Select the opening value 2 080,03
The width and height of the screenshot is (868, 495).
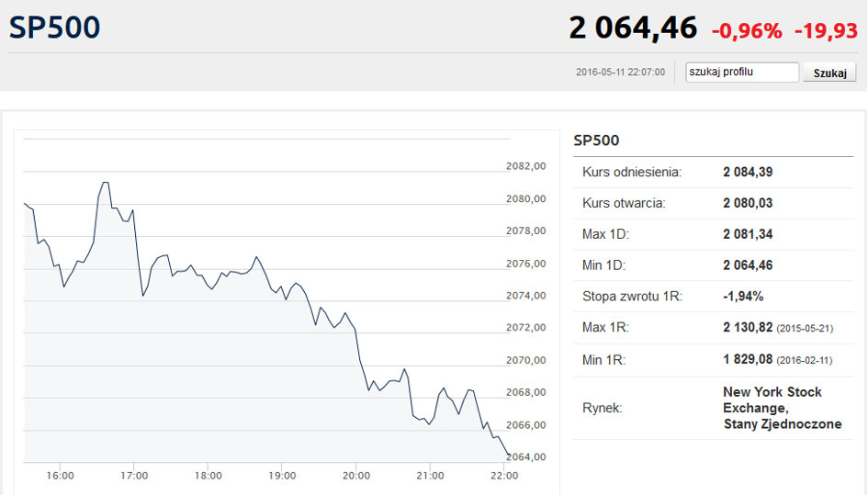[x=748, y=203]
